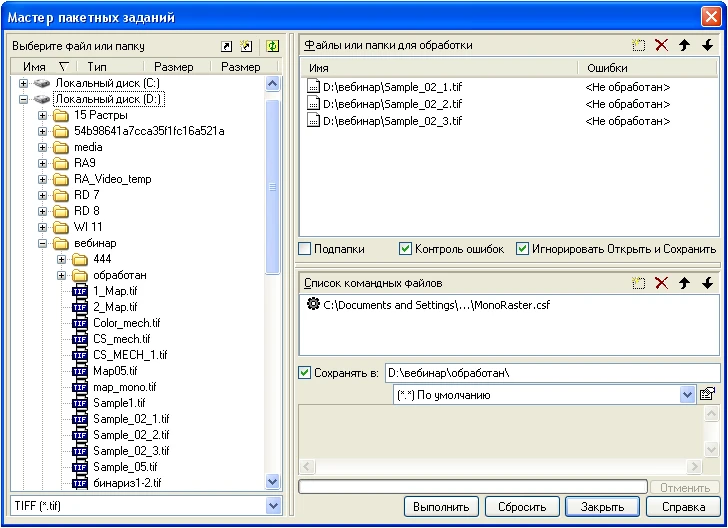Click the Сбросить button
This screenshot has width=728, height=528.
tap(521, 507)
